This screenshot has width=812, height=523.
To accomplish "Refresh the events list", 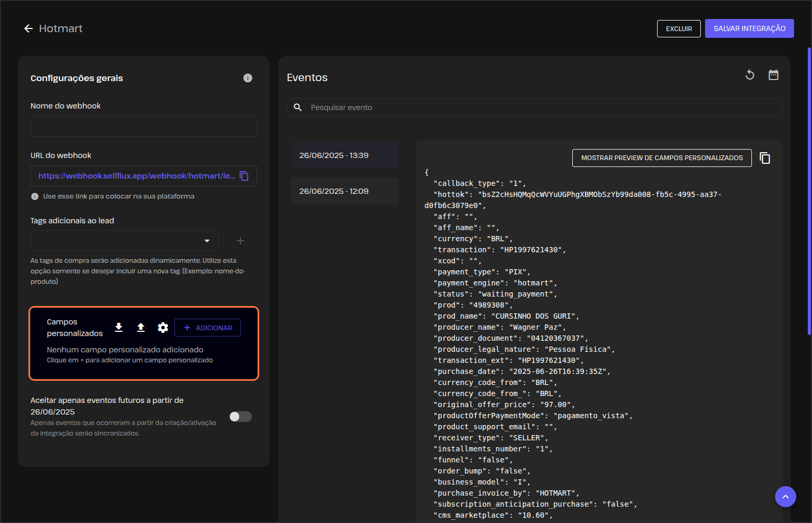I will [x=750, y=75].
